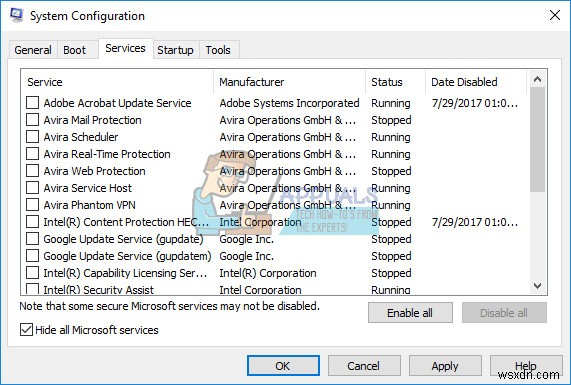Select the Avira Scheduler service name
571x385 pixels.
(x=81, y=137)
